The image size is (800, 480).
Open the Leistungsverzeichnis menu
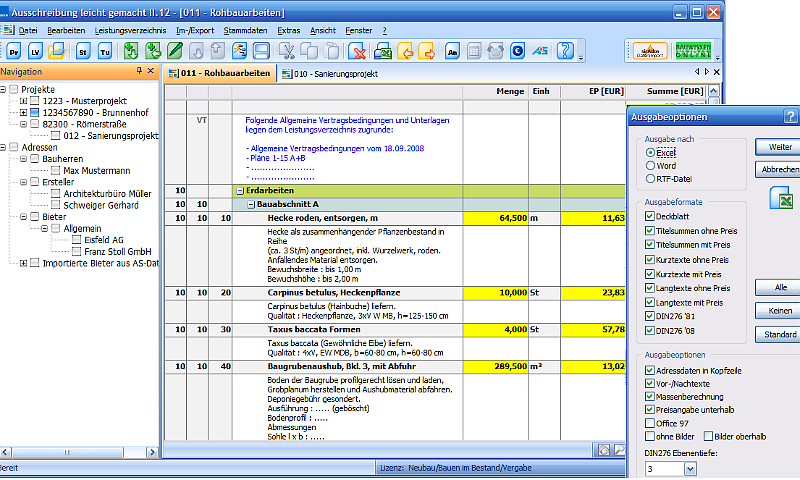[x=131, y=31]
